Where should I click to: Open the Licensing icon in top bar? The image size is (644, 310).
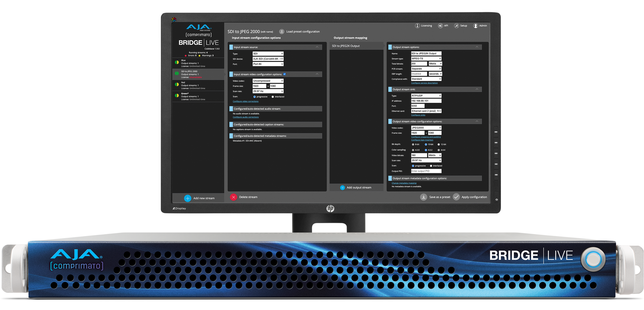(x=417, y=25)
